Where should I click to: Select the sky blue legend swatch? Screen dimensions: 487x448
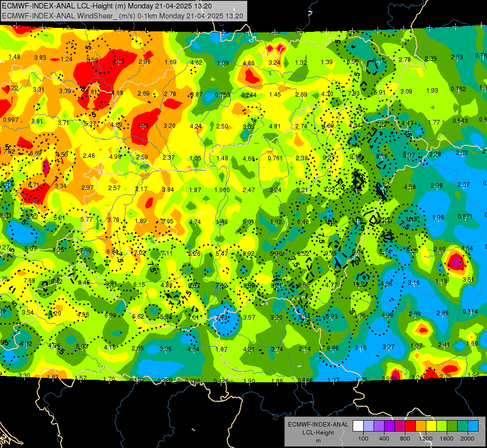click(x=473, y=426)
